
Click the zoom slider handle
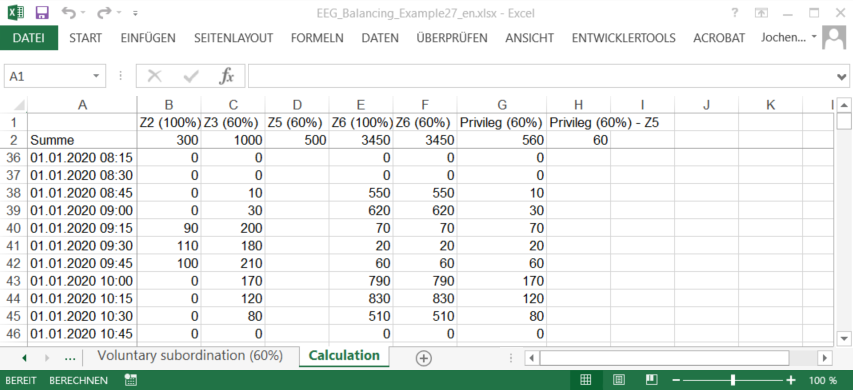733,380
